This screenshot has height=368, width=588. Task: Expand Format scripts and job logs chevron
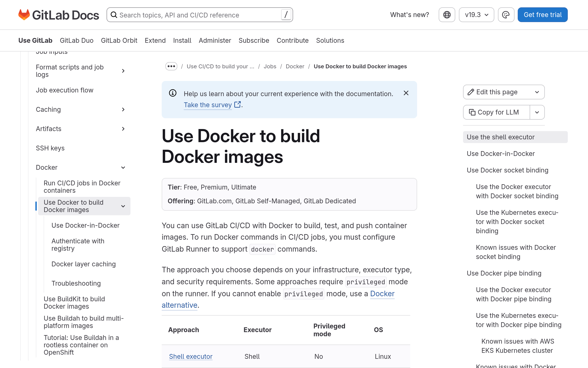(123, 71)
